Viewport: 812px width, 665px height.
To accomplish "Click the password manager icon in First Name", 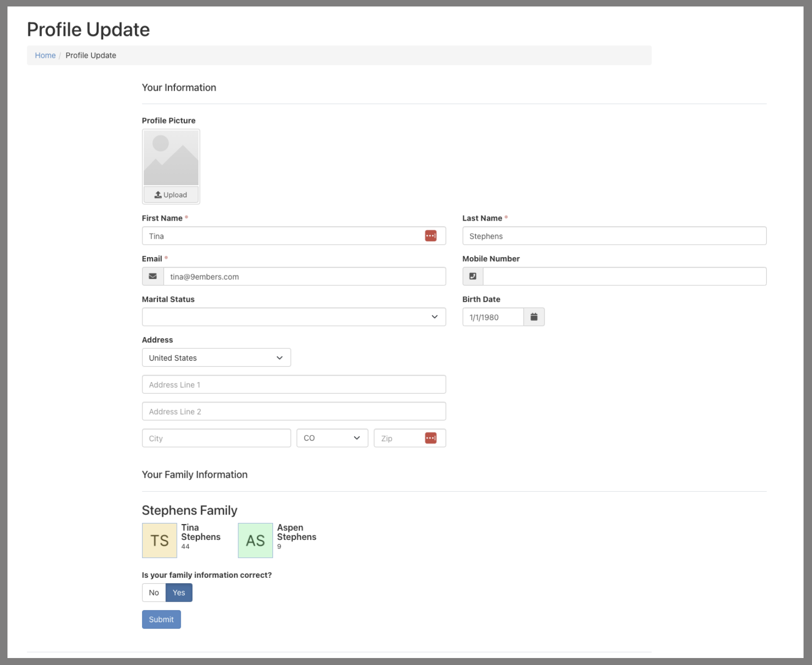I will pos(430,236).
